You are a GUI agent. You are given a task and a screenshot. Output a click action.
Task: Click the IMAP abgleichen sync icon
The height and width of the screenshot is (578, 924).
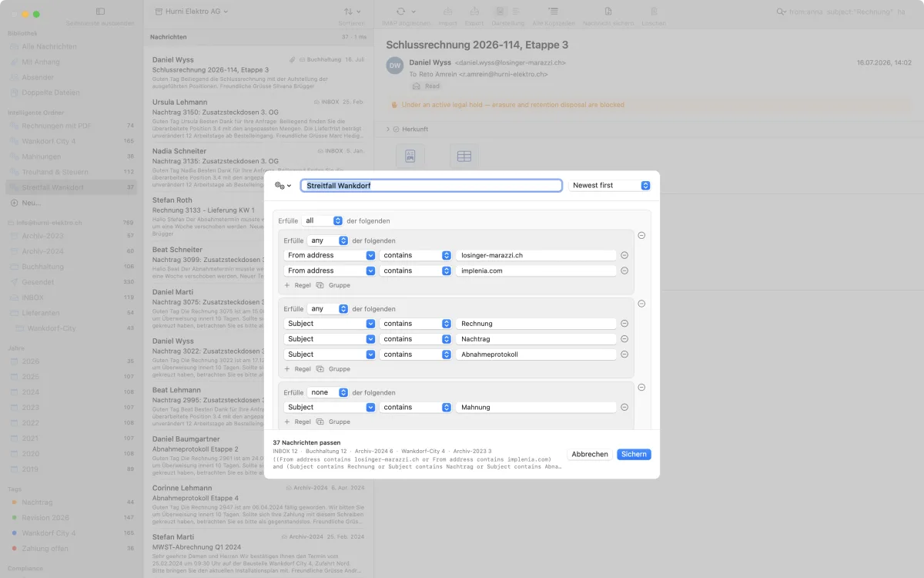point(400,12)
